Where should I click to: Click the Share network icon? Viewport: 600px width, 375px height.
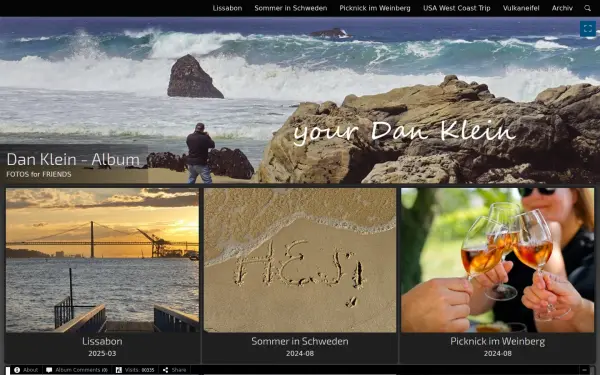click(165, 370)
